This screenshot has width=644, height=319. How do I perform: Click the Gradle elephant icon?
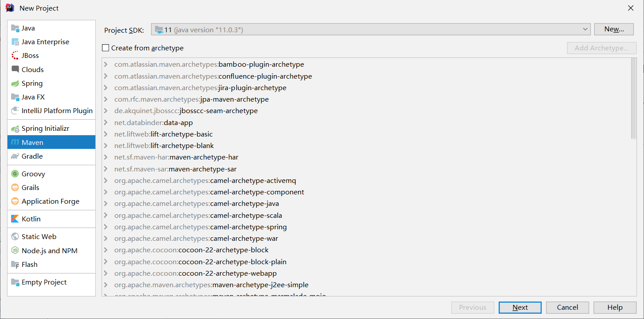pos(15,156)
